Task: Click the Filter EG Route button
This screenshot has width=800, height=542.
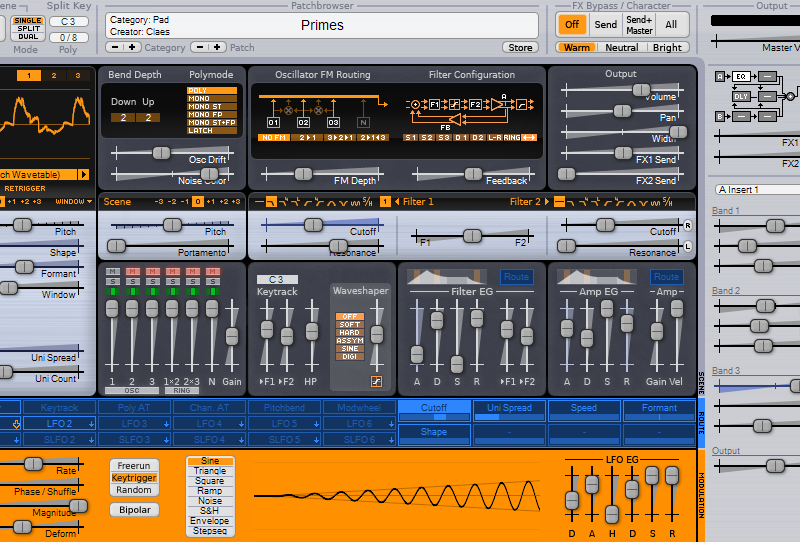Action: tap(516, 277)
